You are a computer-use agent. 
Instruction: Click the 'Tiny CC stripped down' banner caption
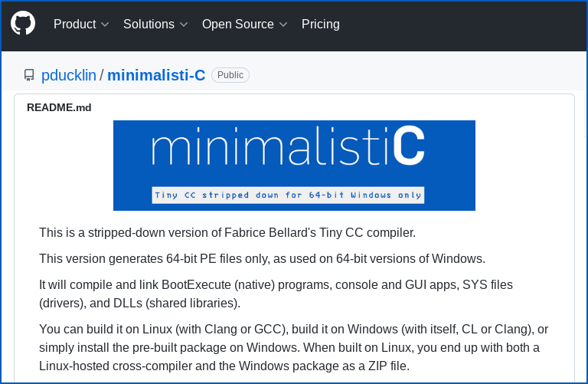[x=288, y=195]
